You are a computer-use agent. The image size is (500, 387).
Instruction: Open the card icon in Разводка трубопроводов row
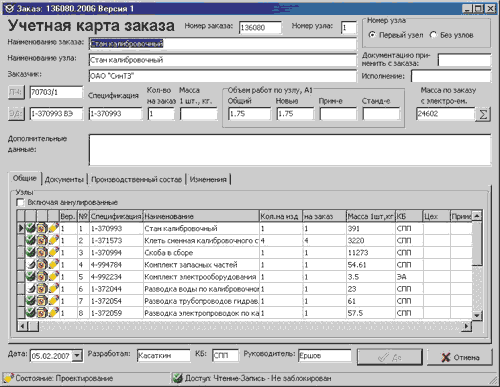tap(42, 301)
